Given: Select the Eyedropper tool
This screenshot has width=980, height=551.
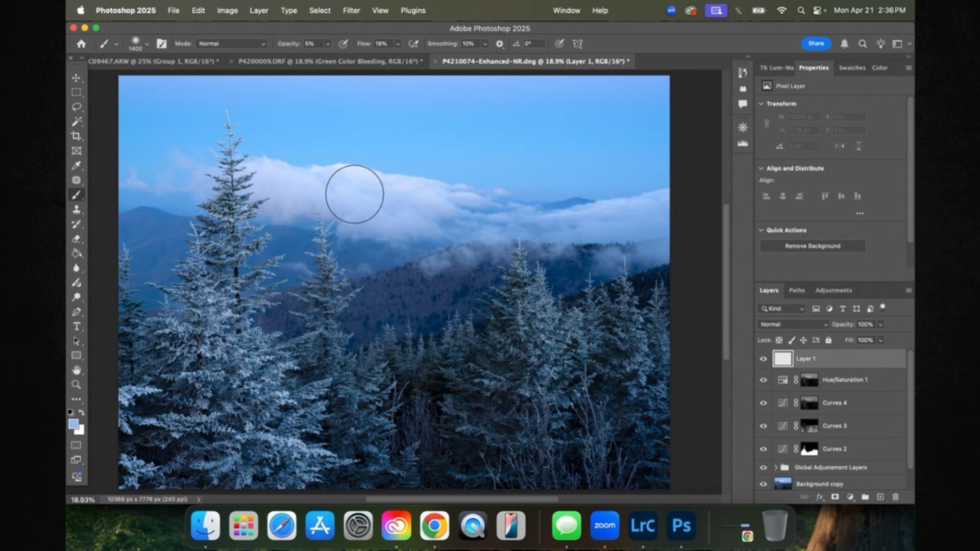Looking at the screenshot, I should [x=77, y=165].
